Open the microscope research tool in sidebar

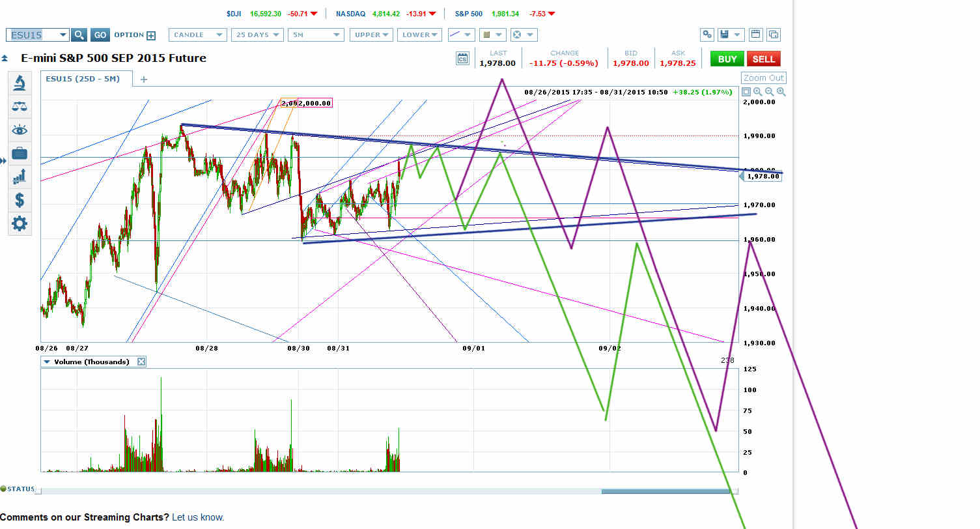[20, 82]
